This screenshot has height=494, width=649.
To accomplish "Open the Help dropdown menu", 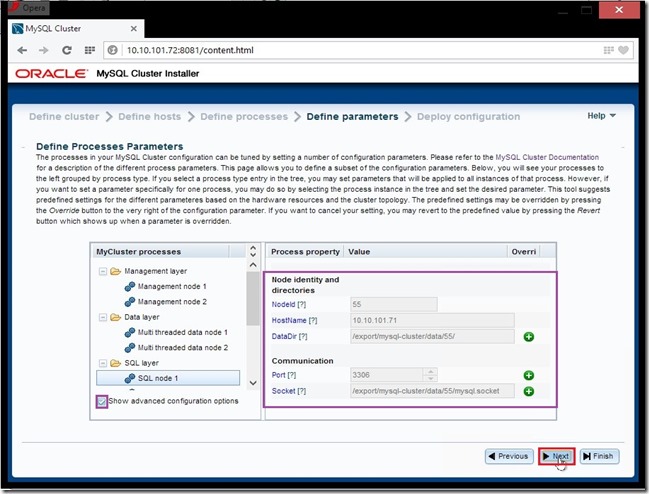I will pos(601,116).
